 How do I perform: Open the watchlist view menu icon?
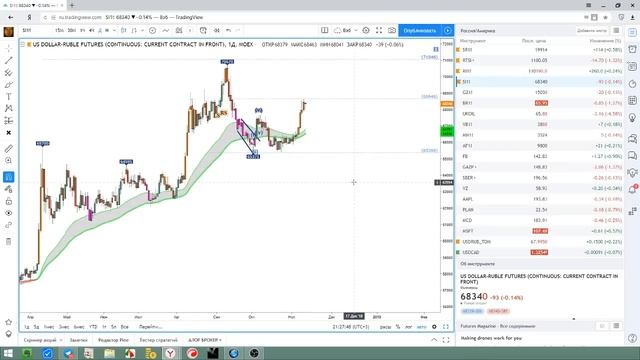(x=616, y=31)
